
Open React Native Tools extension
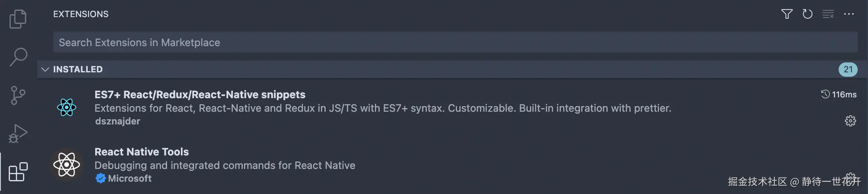coord(142,152)
